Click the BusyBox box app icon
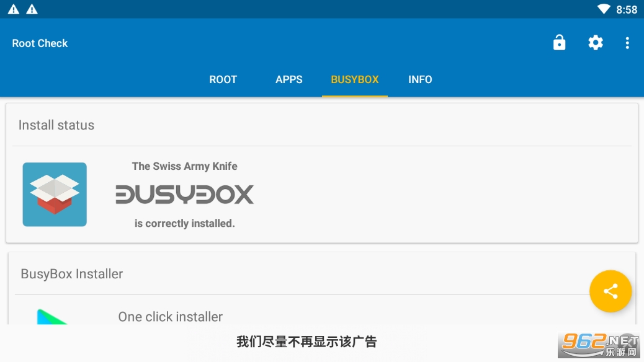 coord(55,195)
